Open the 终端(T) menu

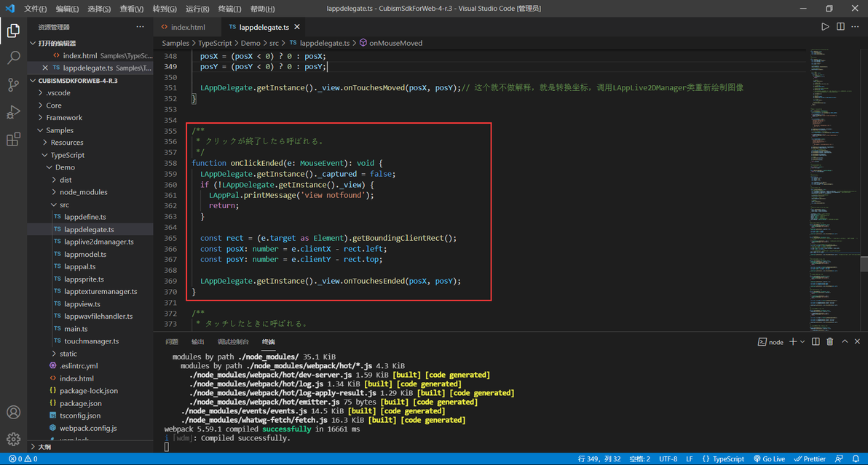point(229,9)
